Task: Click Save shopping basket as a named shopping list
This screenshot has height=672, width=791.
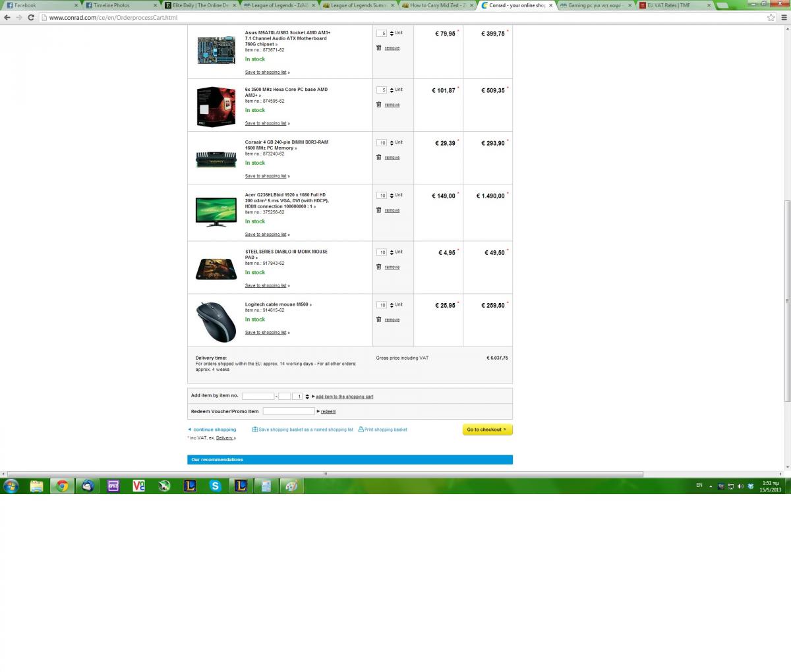Action: [x=306, y=430]
